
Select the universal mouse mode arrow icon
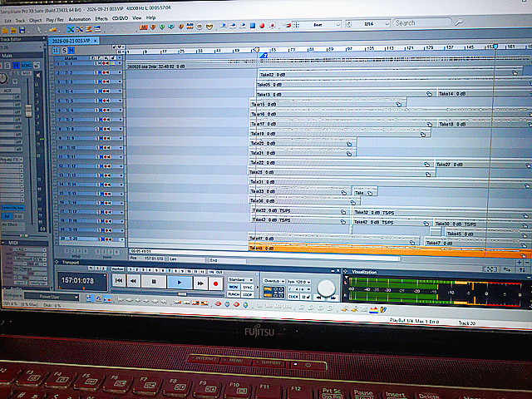(39, 30)
